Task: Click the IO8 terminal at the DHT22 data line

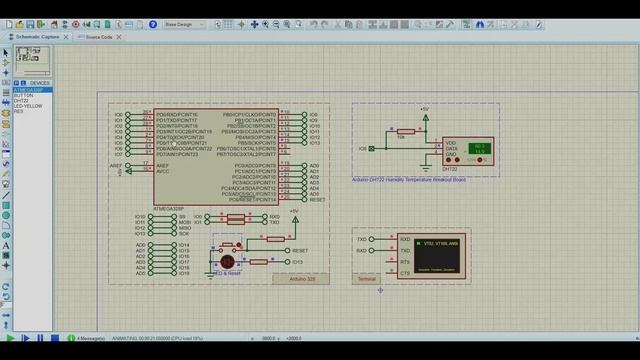Action: pos(371,149)
